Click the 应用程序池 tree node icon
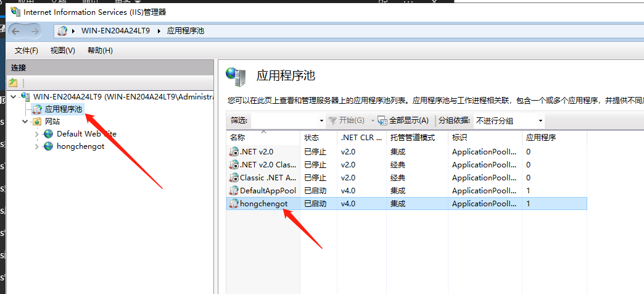Image resolution: width=644 pixels, height=294 pixels. point(38,109)
